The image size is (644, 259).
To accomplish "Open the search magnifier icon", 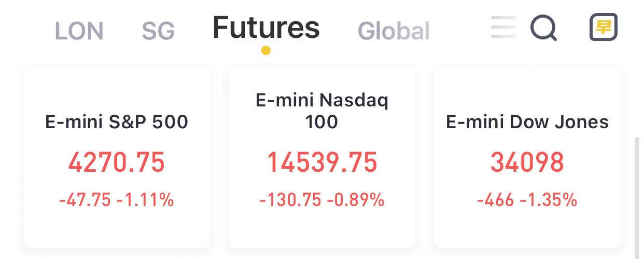I will click(x=544, y=28).
